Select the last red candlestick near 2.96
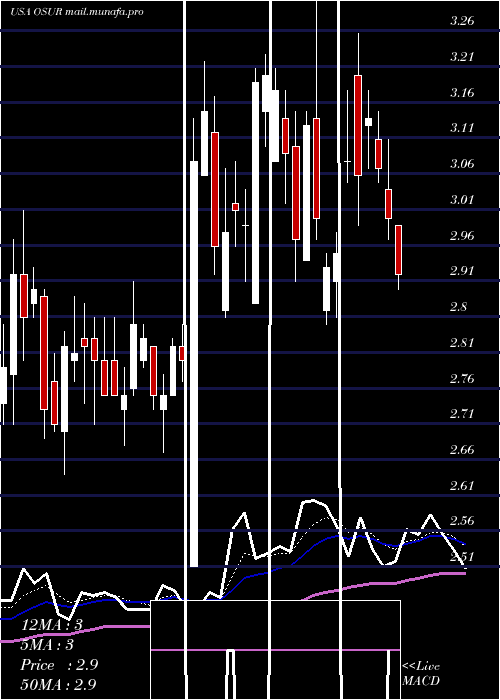This screenshot has width=500, height=700. coord(398,250)
